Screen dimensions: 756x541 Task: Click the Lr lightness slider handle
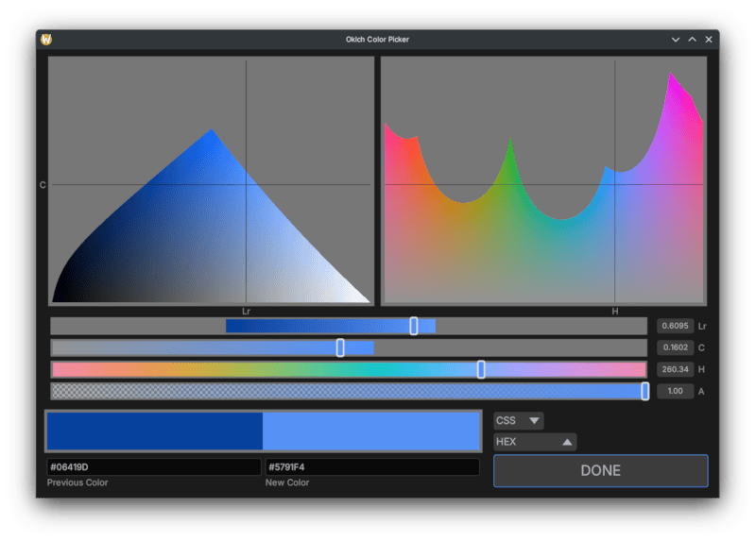point(414,326)
